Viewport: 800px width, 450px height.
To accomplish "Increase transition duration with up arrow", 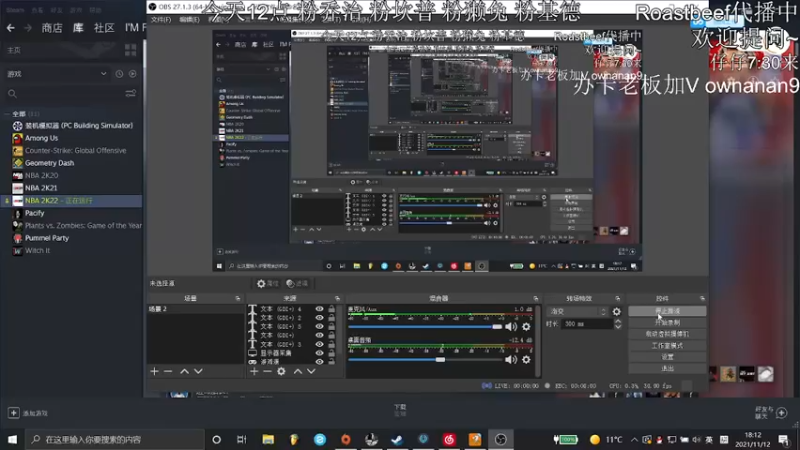I will [618, 321].
